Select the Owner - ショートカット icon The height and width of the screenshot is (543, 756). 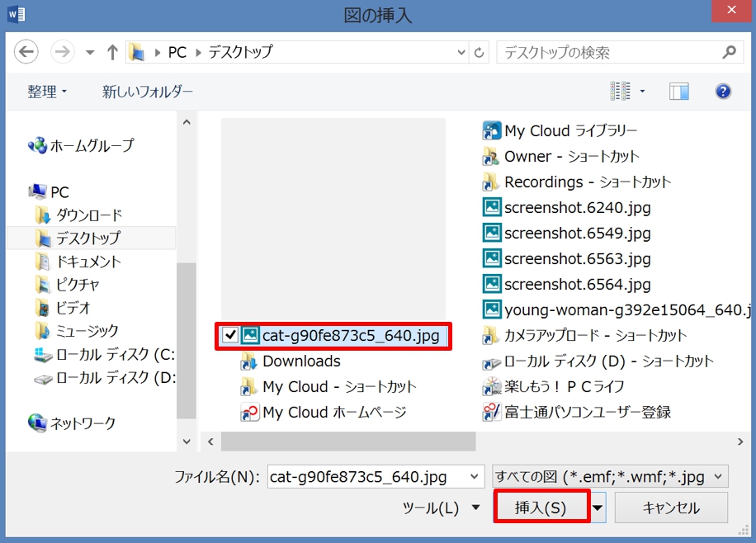pos(491,156)
